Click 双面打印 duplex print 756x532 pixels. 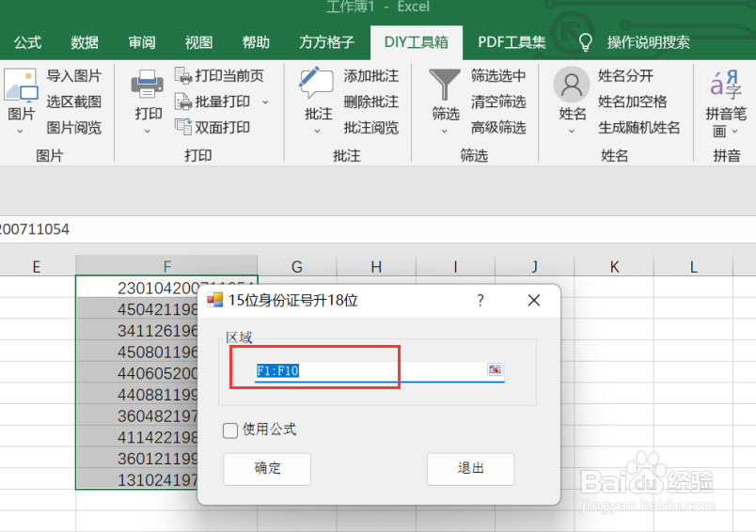pyautogui.click(x=213, y=127)
